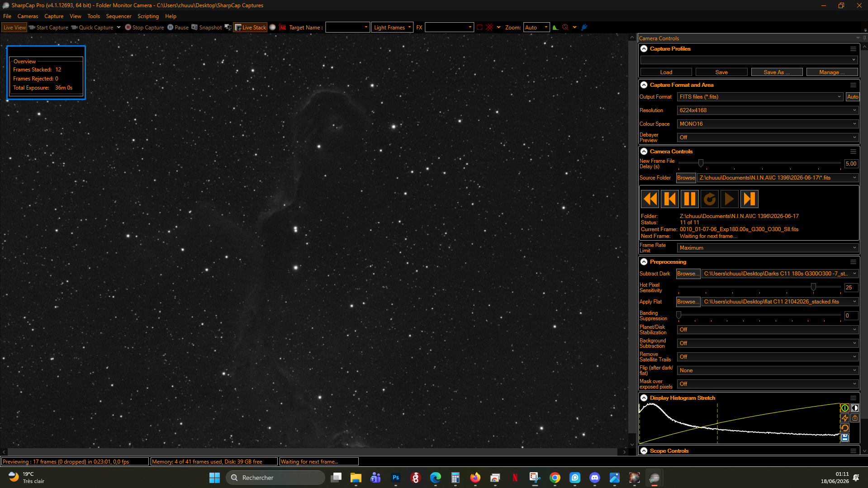Open the Scripting menu
The height and width of the screenshot is (488, 868).
(x=148, y=16)
